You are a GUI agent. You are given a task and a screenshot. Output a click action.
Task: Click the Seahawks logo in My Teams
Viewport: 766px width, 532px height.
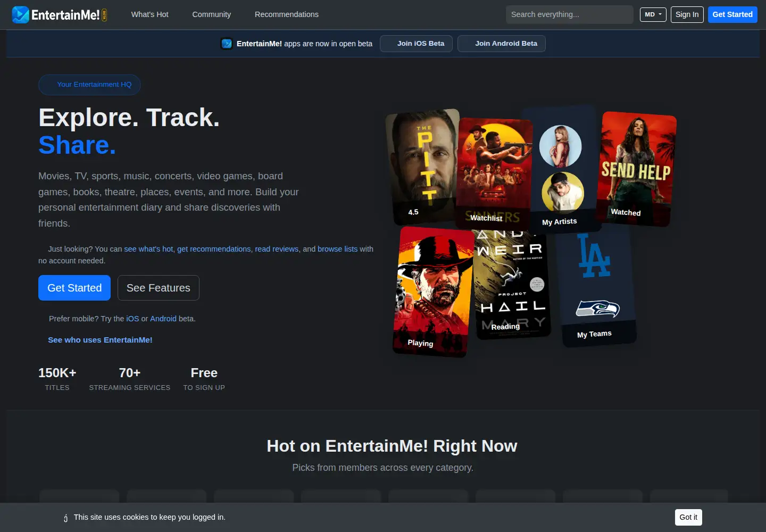pyautogui.click(x=598, y=308)
